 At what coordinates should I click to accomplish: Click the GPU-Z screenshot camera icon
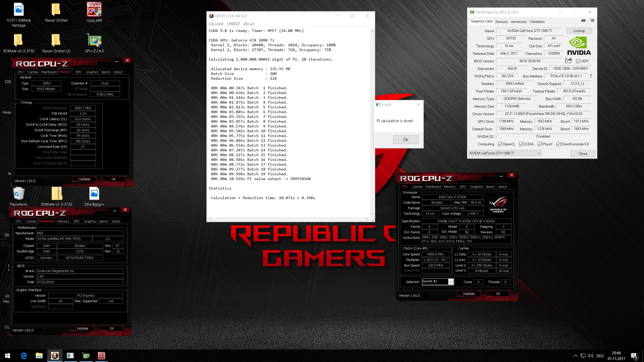[583, 21]
